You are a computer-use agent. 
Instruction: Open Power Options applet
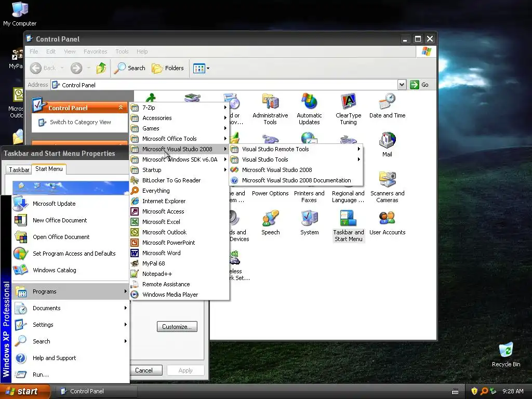coord(270,193)
